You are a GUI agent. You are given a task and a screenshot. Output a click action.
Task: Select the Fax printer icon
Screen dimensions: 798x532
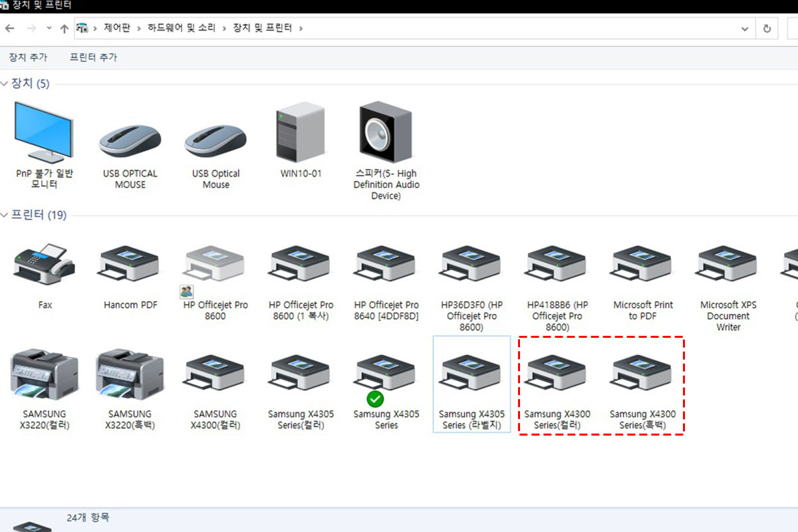click(x=45, y=265)
